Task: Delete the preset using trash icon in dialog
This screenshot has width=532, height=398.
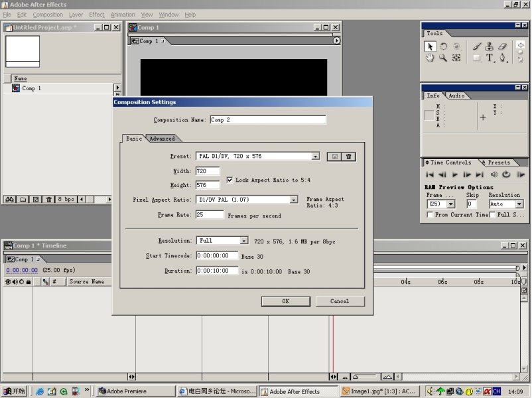Action: coord(349,157)
